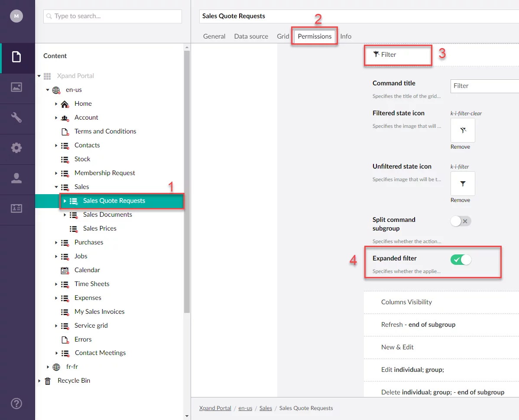Click the gear icon in sidebar
The width and height of the screenshot is (519, 420).
[16, 148]
